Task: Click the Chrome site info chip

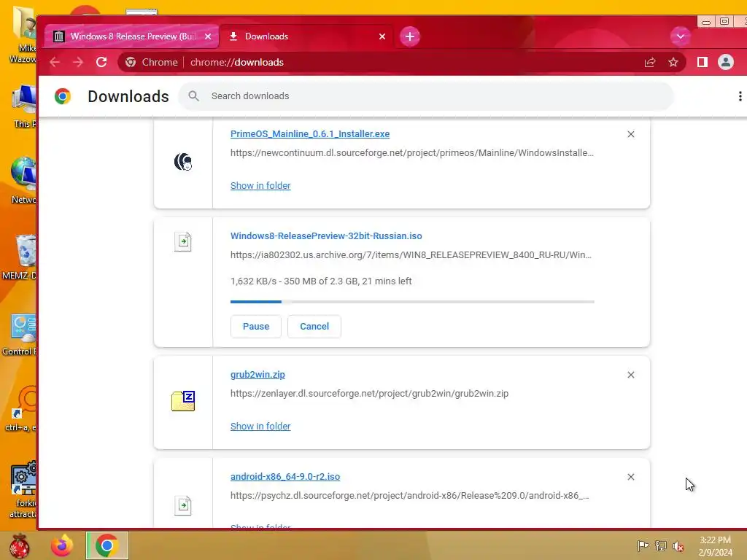Action: pyautogui.click(x=152, y=63)
